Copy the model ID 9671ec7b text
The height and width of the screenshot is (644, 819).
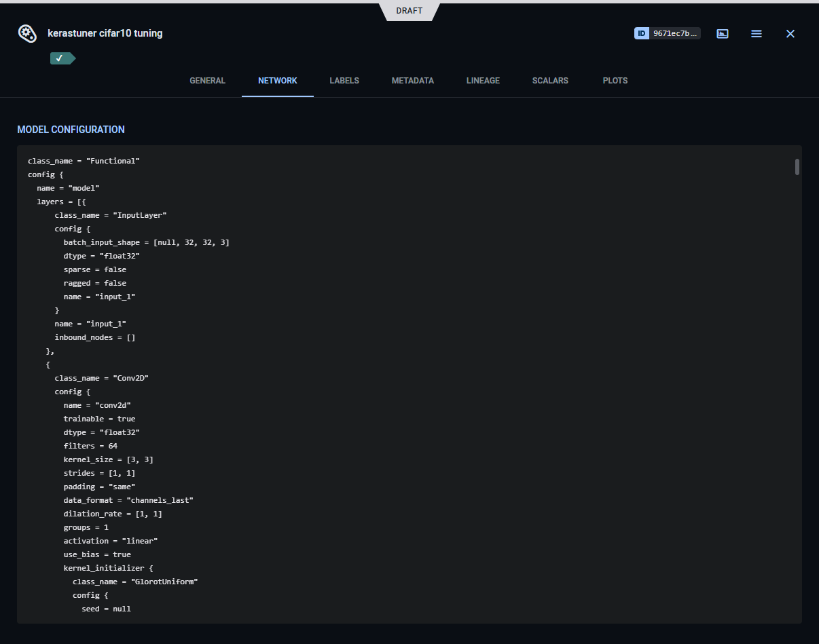pos(674,33)
